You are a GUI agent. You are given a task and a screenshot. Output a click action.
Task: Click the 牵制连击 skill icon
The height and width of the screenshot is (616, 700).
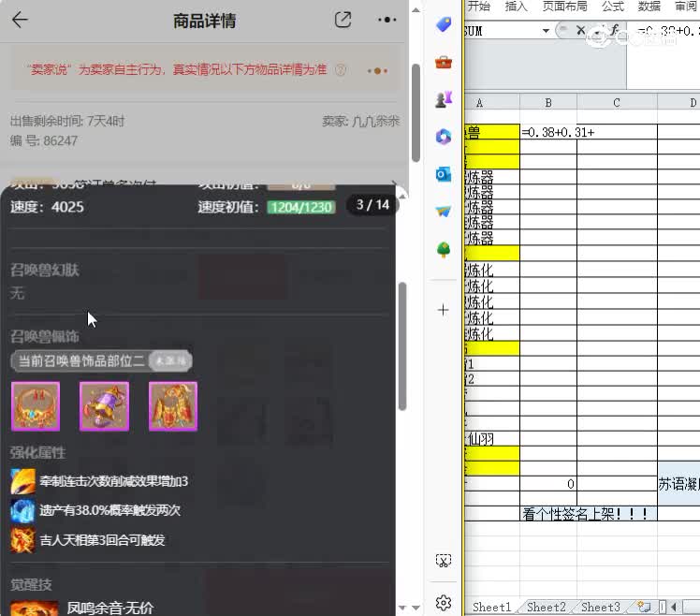point(22,481)
